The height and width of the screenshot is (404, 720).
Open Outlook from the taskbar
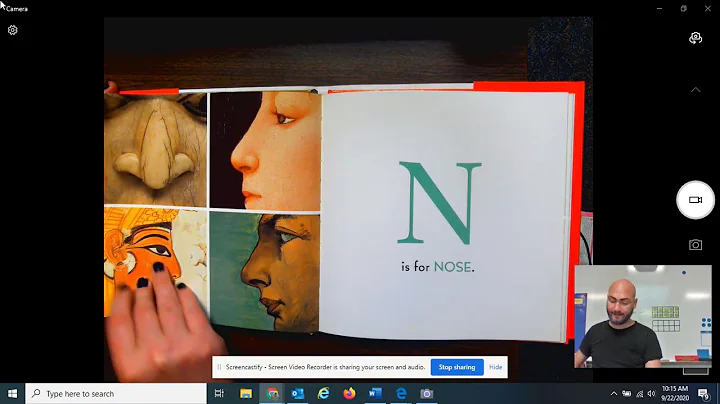point(298,393)
